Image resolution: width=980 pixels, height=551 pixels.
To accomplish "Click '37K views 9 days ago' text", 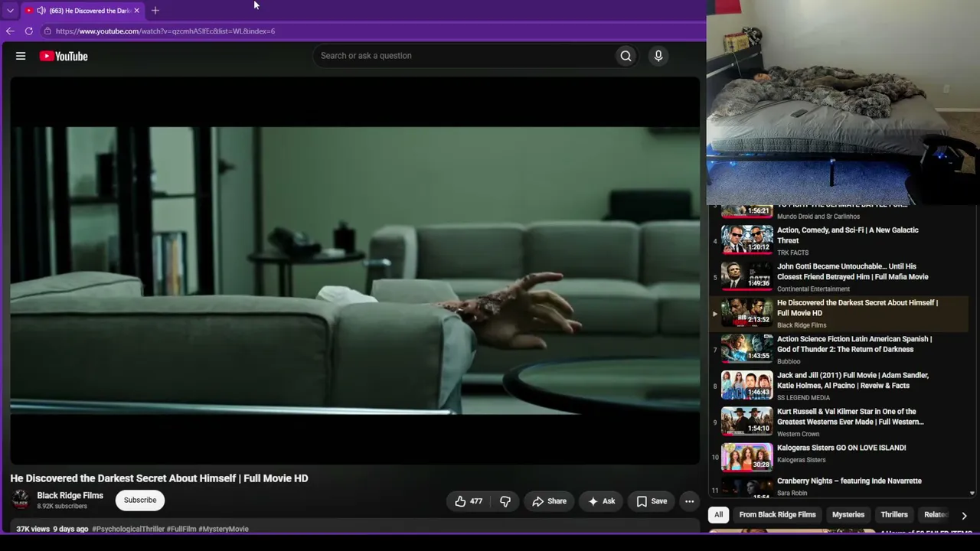I will 52,529.
